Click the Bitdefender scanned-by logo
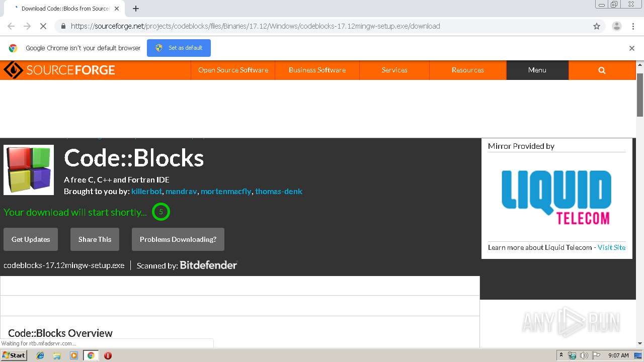This screenshot has height=362, width=644. [208, 265]
